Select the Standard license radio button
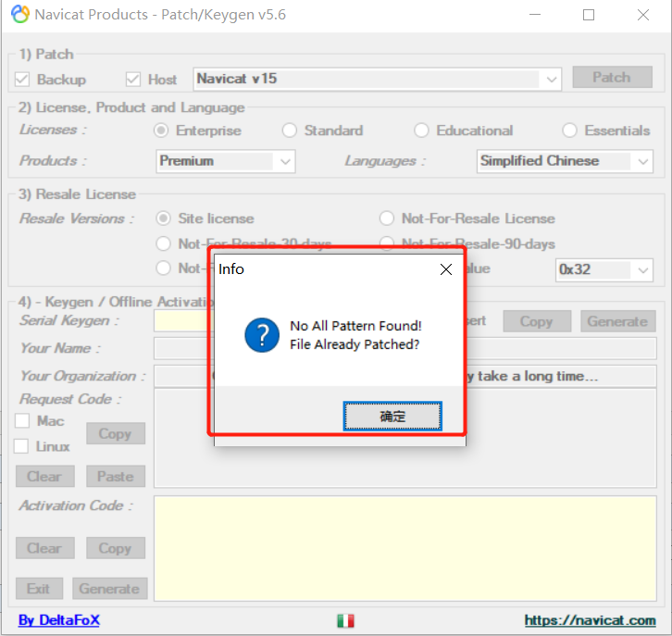The height and width of the screenshot is (636, 672). [x=290, y=131]
